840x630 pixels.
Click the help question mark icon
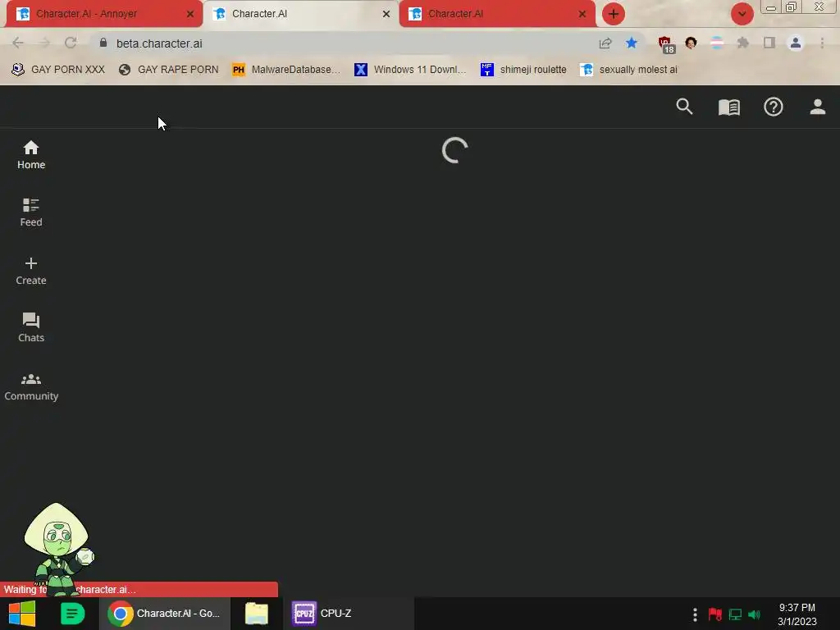773,107
